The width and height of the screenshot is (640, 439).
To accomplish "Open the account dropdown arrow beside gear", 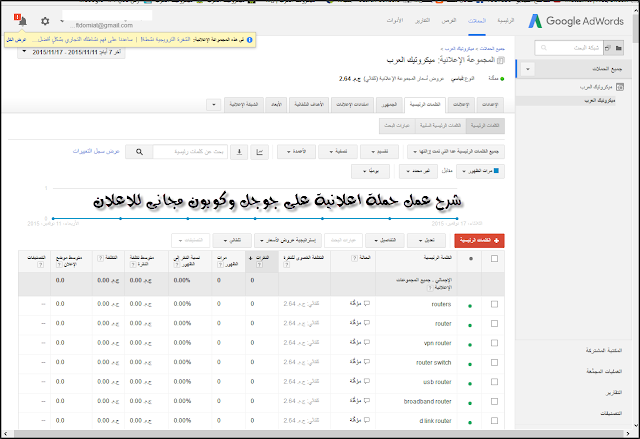I will pyautogui.click(x=62, y=21).
